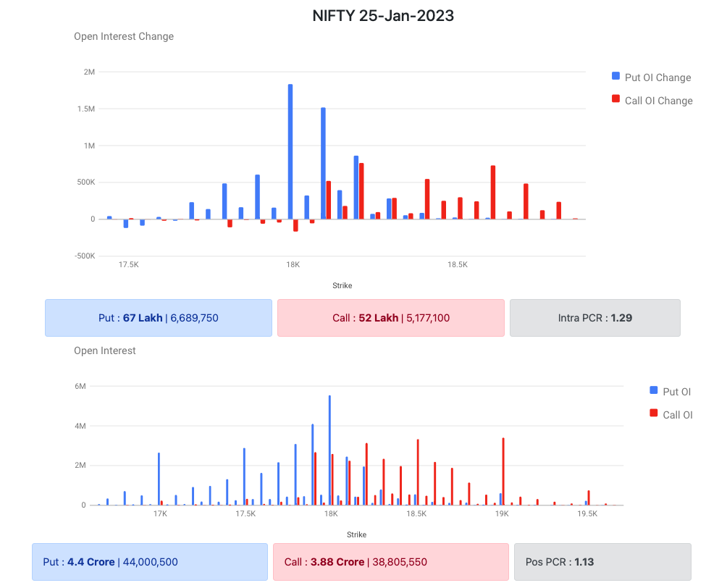The width and height of the screenshot is (727, 588).
Task: Toggle the 'Call OI Change' legend label
Action: (658, 101)
